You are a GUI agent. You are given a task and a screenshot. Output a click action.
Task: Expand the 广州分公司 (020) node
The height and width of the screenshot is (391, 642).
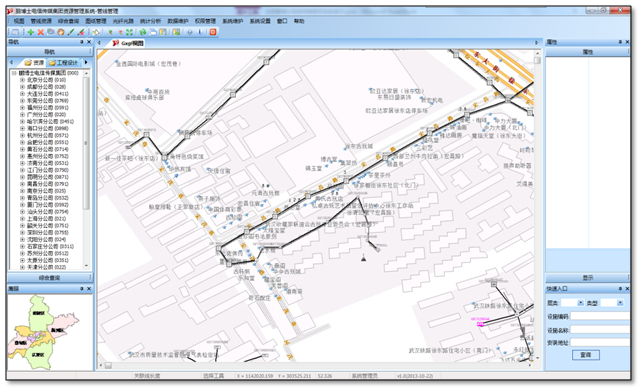click(x=23, y=115)
